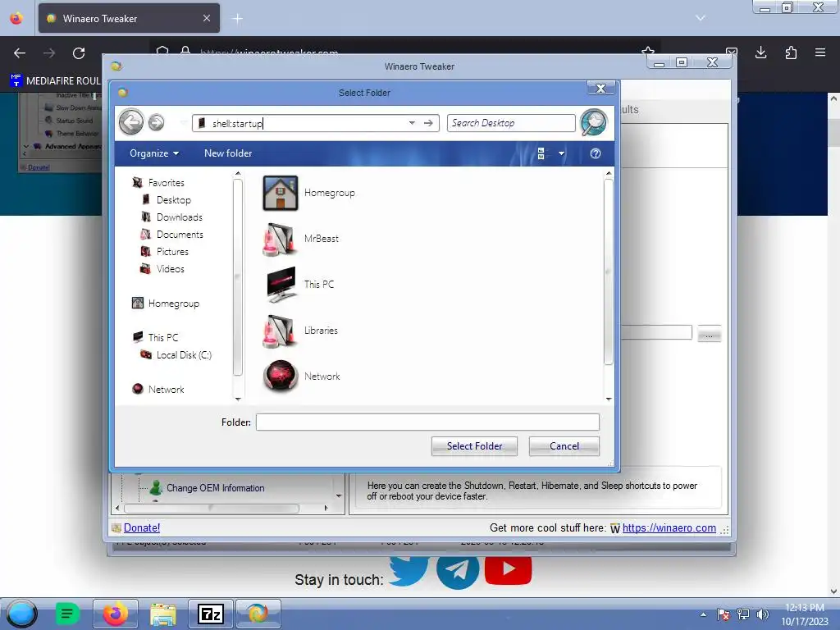Show hidden tray icons arrow
The height and width of the screenshot is (630, 840).
(x=703, y=614)
